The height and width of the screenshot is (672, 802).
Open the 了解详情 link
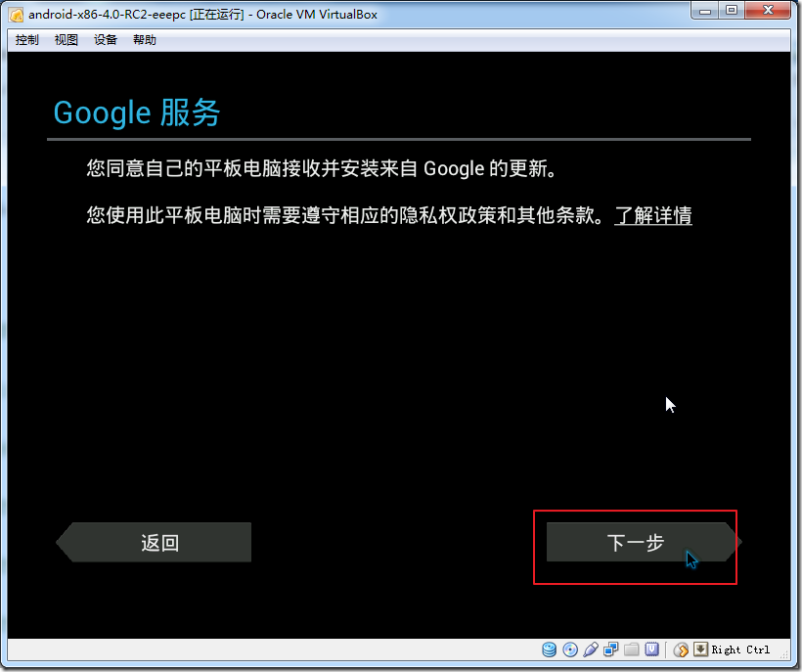coord(653,215)
